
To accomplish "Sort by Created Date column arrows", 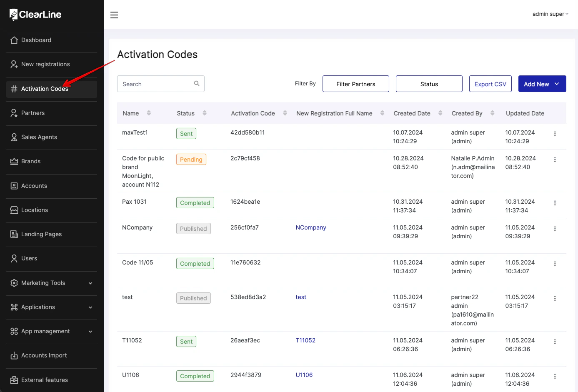I will (440, 113).
